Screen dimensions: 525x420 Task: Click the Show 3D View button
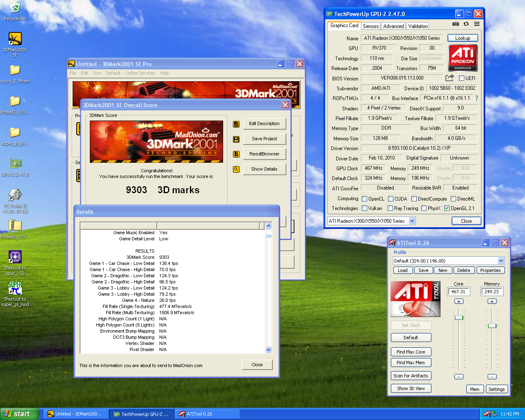(x=411, y=388)
